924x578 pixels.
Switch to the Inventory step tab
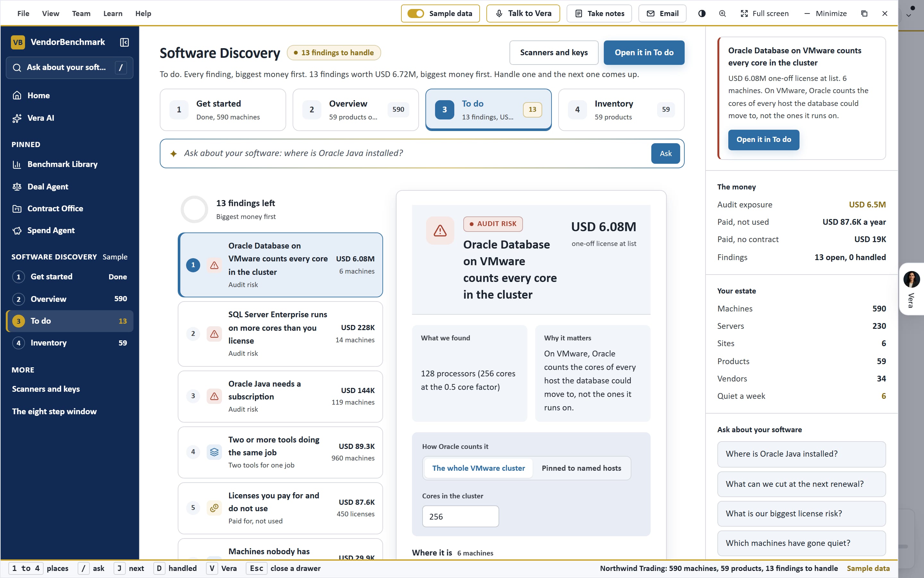[x=621, y=110]
